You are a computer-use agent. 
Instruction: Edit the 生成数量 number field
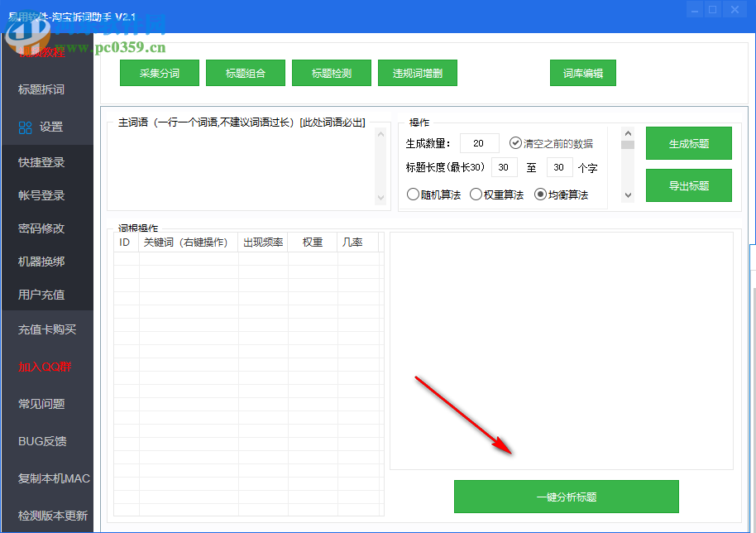[x=479, y=142]
